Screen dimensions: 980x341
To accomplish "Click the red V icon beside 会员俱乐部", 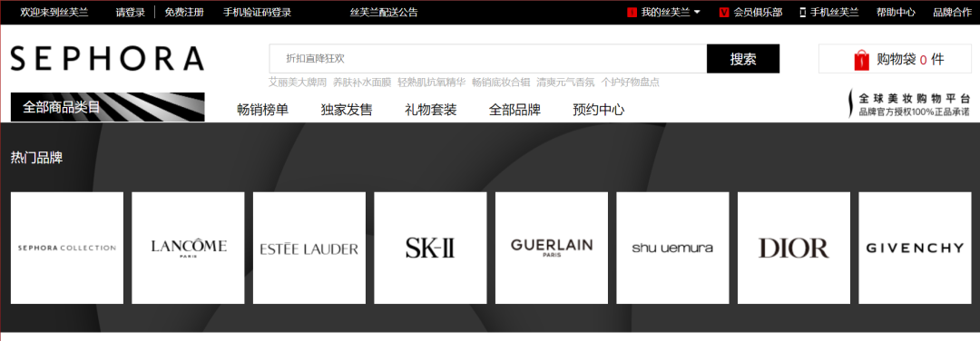I will click(724, 13).
